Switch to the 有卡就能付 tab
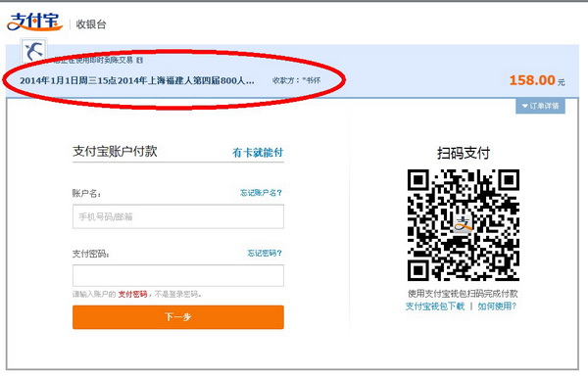Viewport: 588px width, 376px height. tap(258, 153)
